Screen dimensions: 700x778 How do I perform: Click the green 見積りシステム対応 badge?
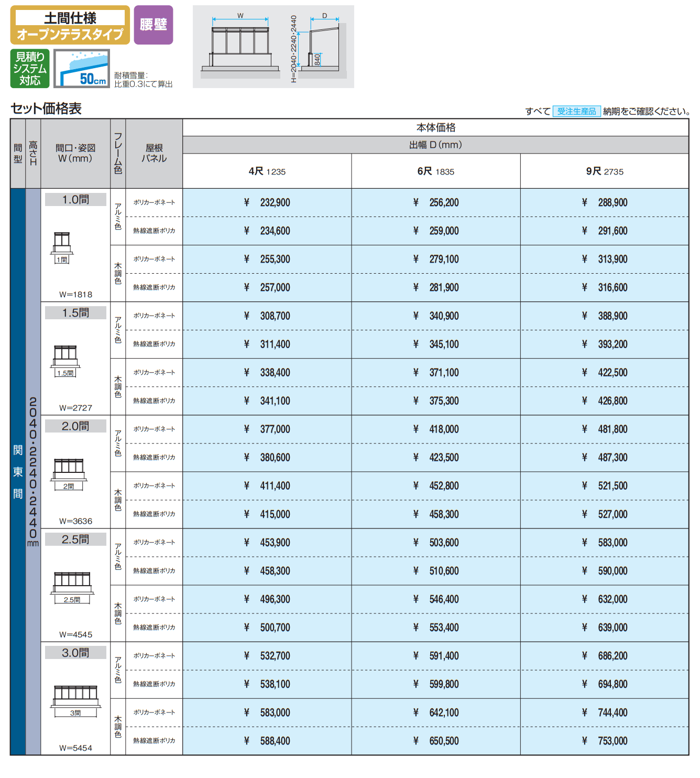30,69
